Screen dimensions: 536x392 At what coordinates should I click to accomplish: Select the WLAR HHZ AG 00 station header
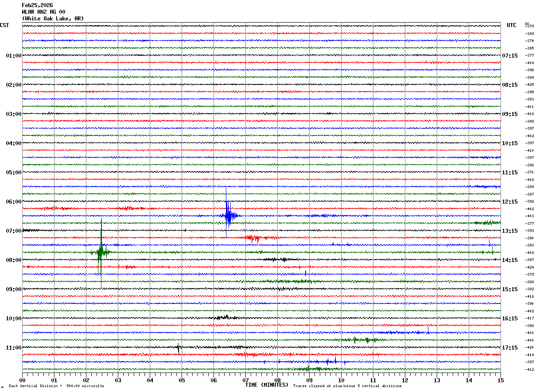[x=43, y=12]
